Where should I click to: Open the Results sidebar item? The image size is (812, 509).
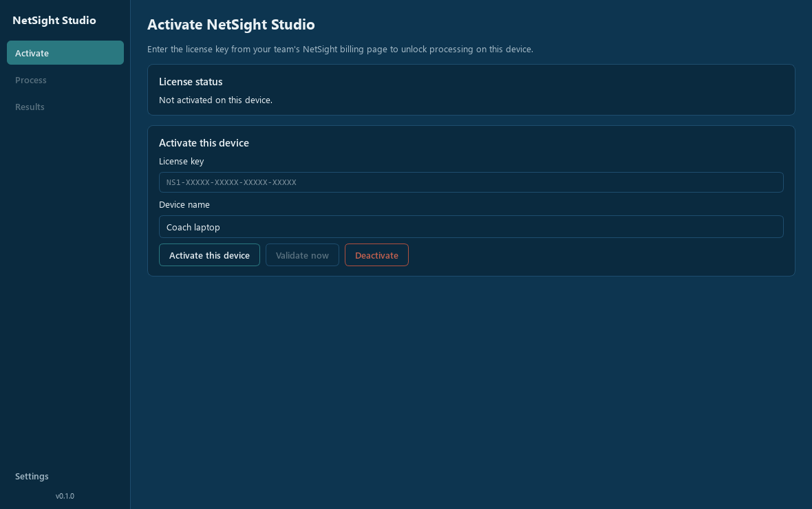pos(65,107)
